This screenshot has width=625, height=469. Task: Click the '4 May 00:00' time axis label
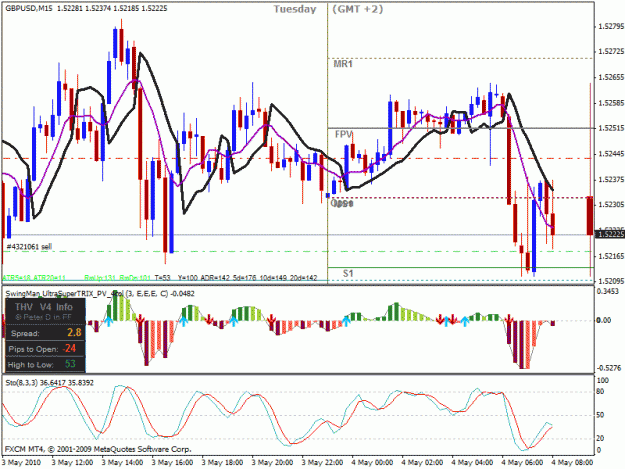[x=372, y=463]
